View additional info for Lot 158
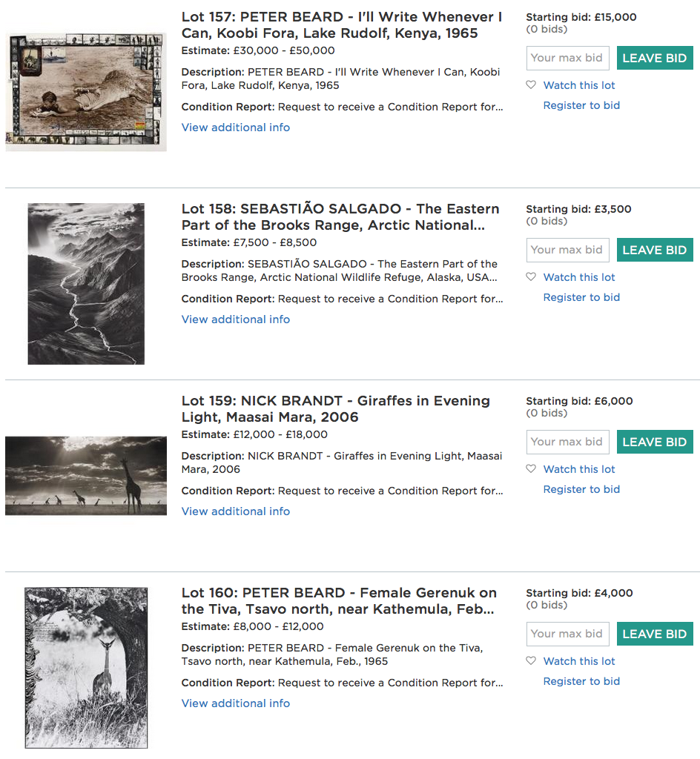Screen dimensions: 700x759 pyautogui.click(x=236, y=319)
